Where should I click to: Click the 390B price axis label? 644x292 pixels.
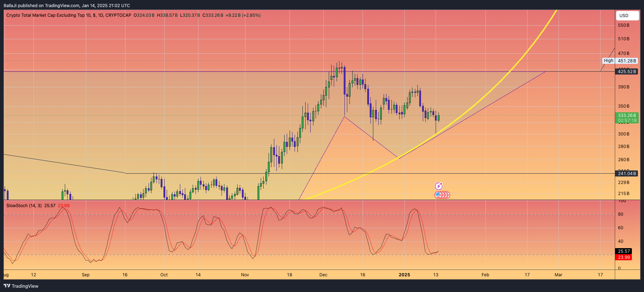(x=624, y=87)
